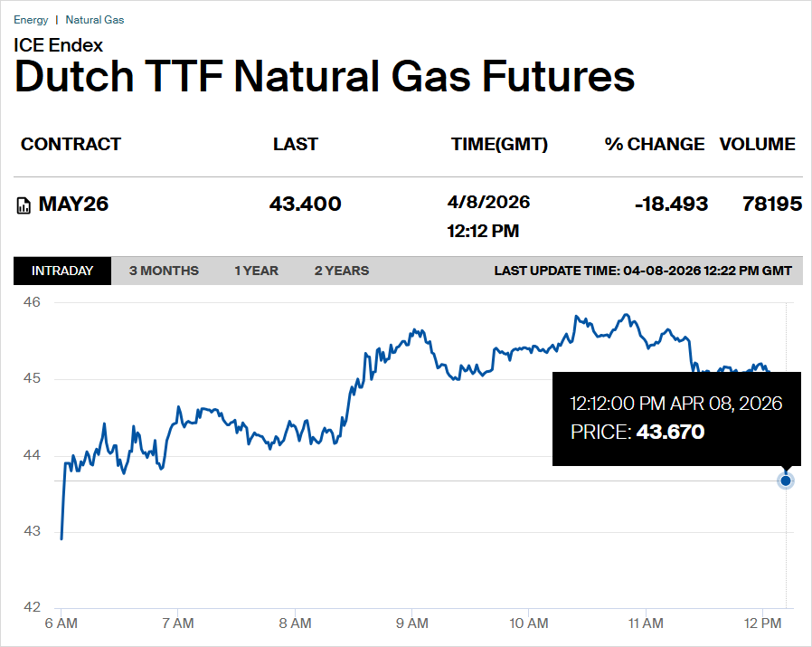This screenshot has height=647, width=812.
Task: Show the 1 YEAR chart view
Action: (x=256, y=271)
